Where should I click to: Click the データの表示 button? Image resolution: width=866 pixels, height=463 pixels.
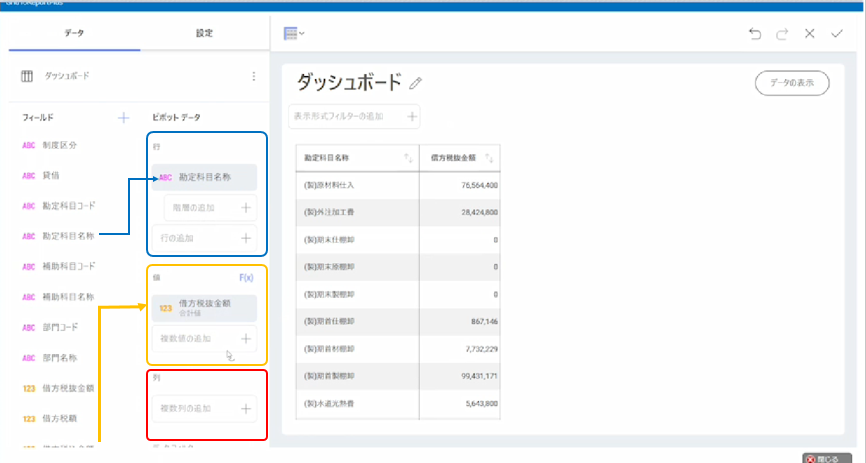click(791, 83)
